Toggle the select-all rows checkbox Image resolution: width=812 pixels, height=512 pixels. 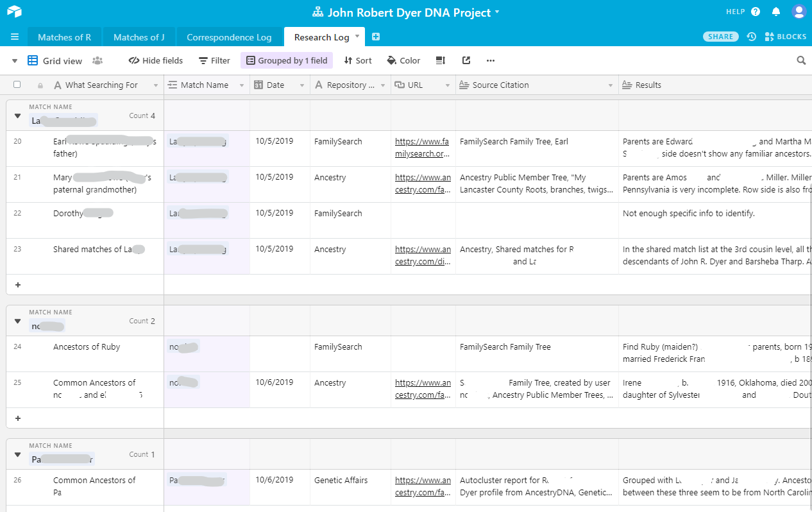[x=17, y=85]
